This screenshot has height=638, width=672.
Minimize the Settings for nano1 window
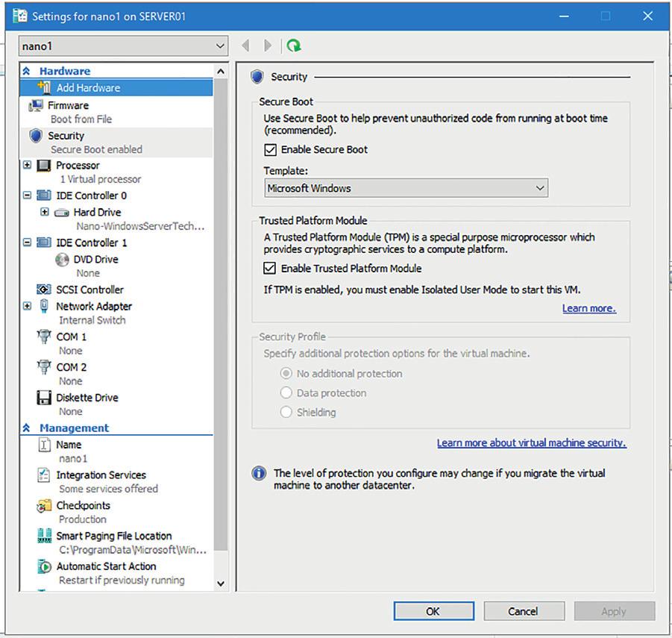point(564,16)
